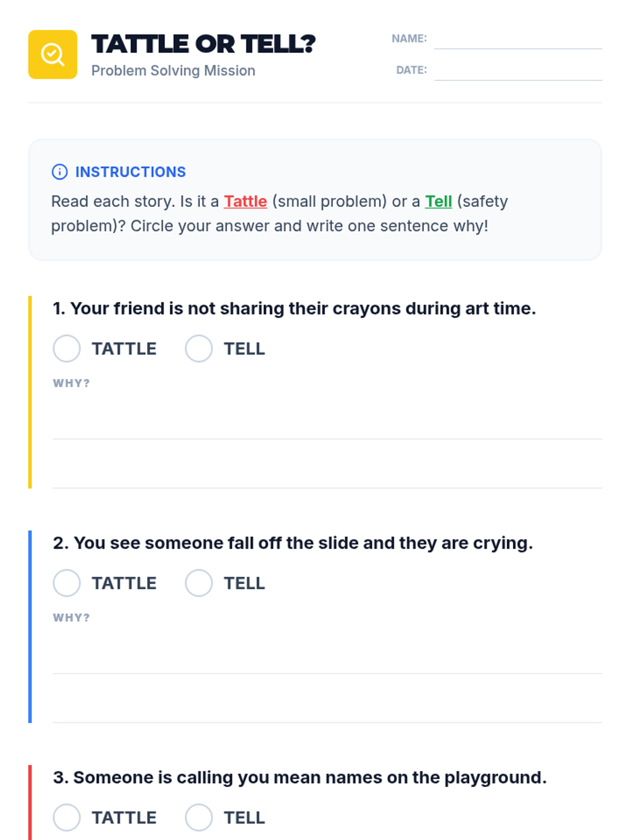Select TELL circle for question 1
This screenshot has height=840, width=630.
(x=198, y=349)
